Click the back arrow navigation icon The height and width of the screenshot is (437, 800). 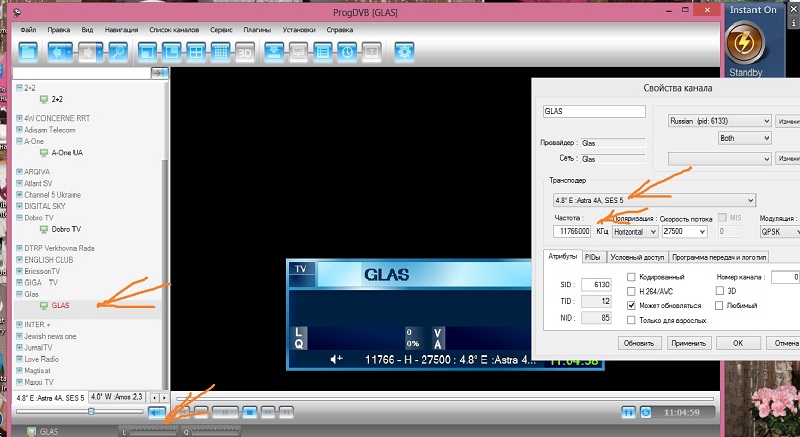(59, 50)
